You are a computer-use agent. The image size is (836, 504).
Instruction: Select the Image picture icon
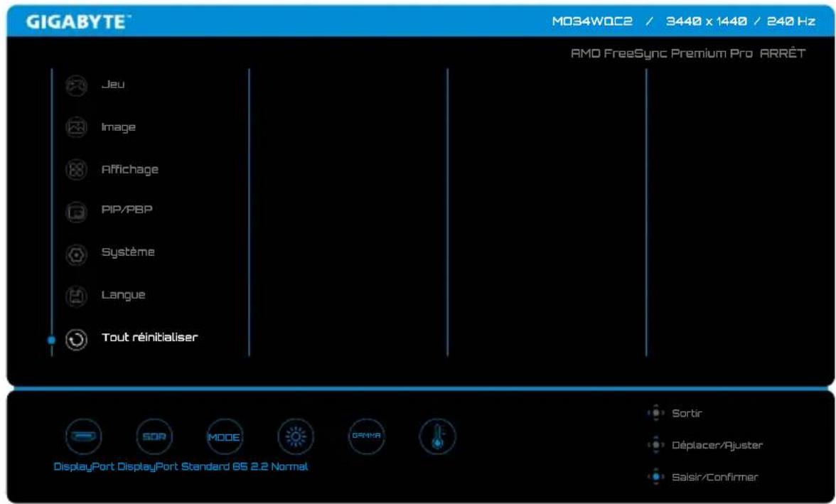click(x=76, y=127)
